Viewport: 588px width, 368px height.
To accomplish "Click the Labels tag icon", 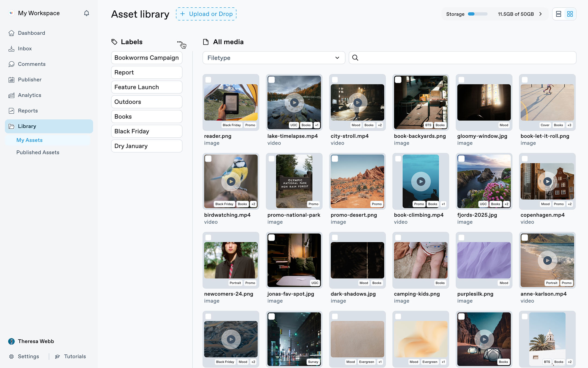I will (114, 42).
